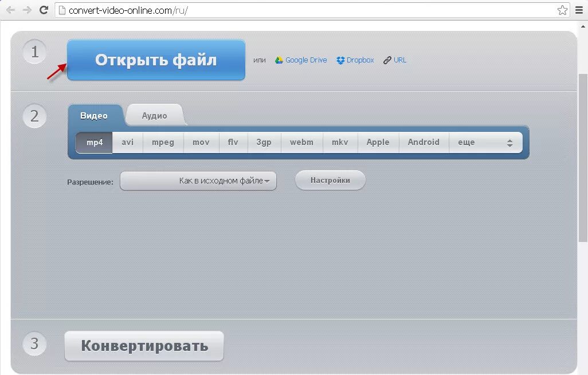Screen dimensions: 588x375
Task: Click the Google Drive logo icon
Action: pos(279,60)
